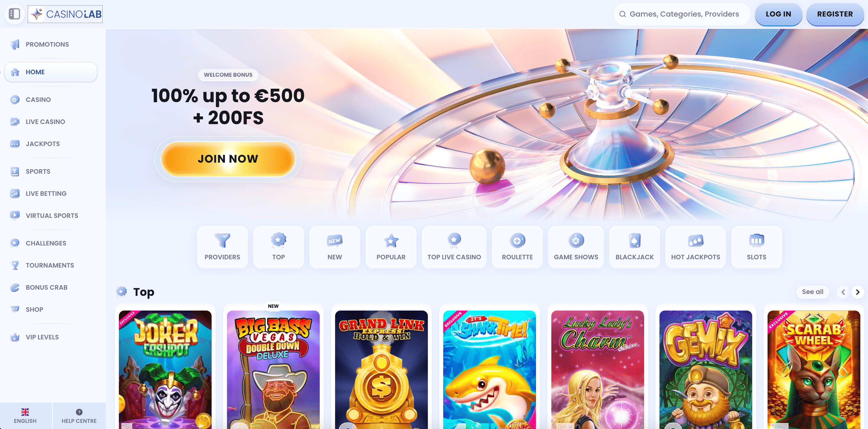The width and height of the screenshot is (868, 429).
Task: Open the Hot Jackpots category tile
Action: (x=695, y=247)
